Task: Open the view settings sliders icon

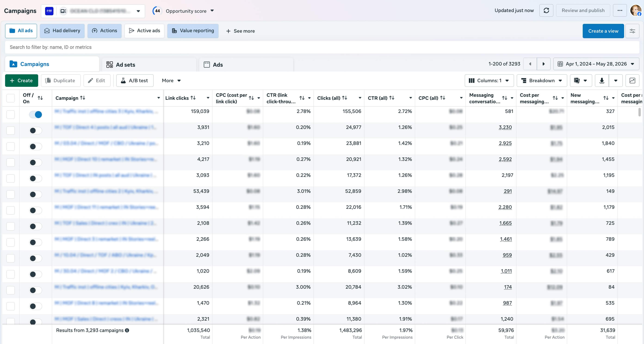Action: (x=632, y=31)
